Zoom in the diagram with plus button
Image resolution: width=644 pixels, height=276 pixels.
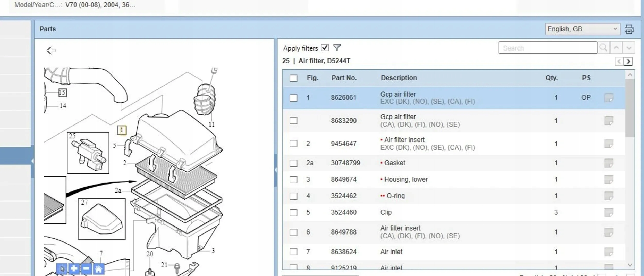[x=74, y=269]
